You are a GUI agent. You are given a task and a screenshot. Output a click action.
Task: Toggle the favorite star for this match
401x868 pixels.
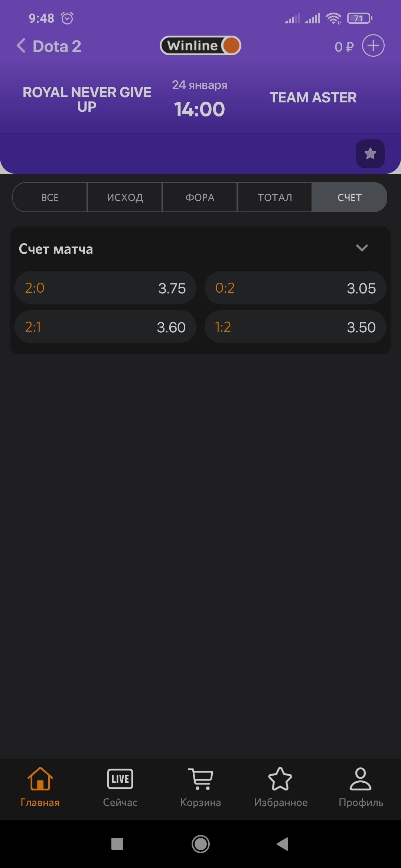(370, 154)
